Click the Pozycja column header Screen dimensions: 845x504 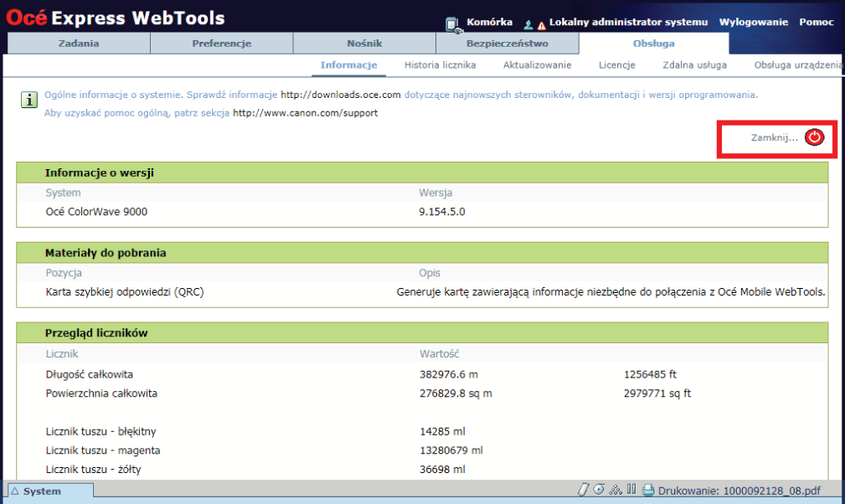pos(64,273)
